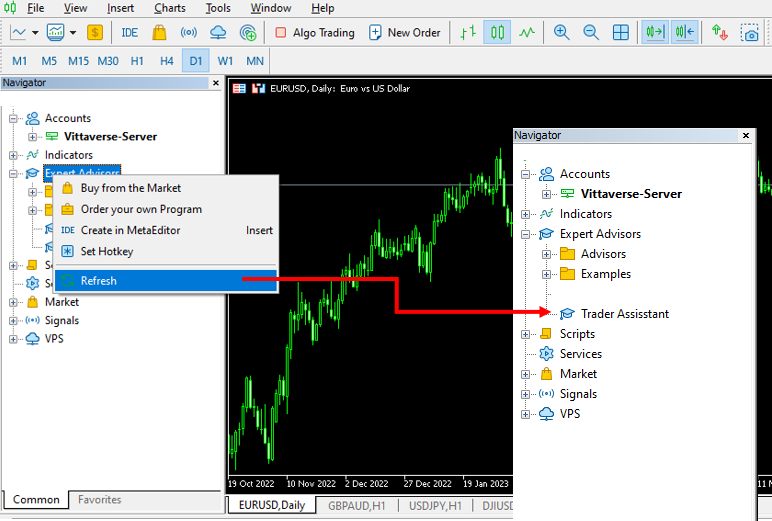Choose Buy from the Market
This screenshot has width=772, height=521.
[x=166, y=188]
